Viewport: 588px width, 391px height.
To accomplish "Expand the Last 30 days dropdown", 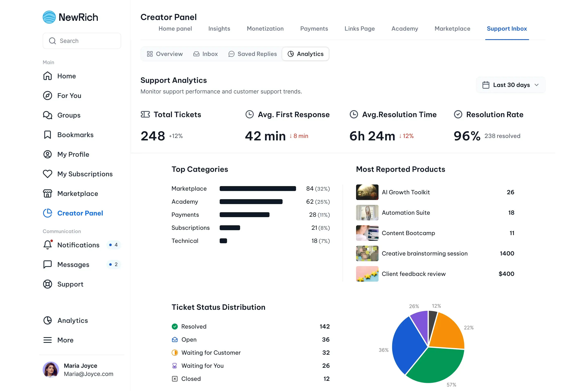I will tap(511, 85).
